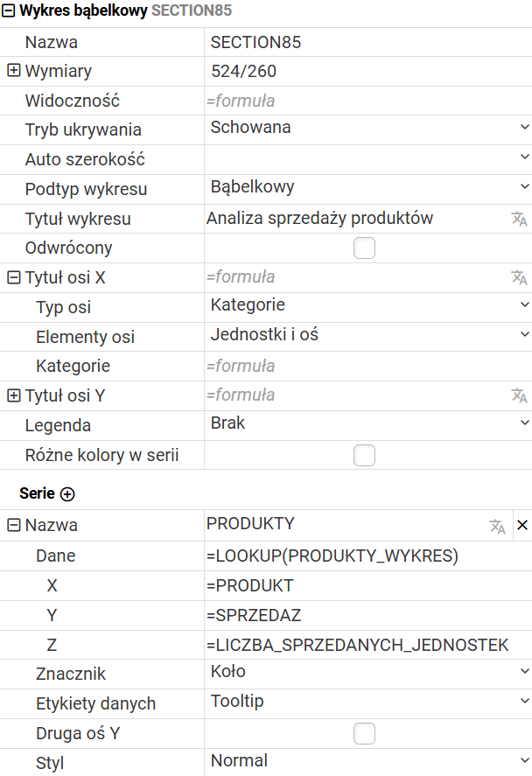
Task: Collapse the Tytuł osi X group
Action: pyautogui.click(x=13, y=277)
